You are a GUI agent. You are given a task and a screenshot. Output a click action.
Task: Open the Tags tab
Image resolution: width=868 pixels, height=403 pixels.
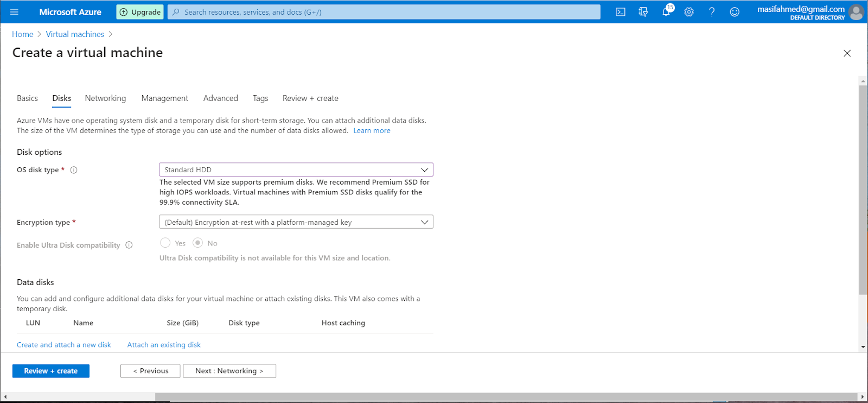pos(260,98)
